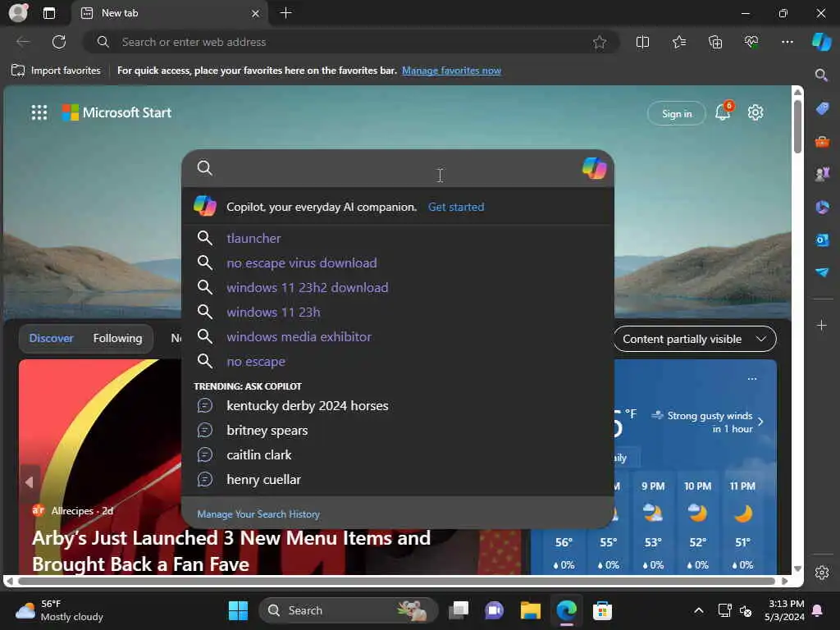This screenshot has width=840, height=630.
Task: Go to the previous news slide arrow
Action: tap(30, 482)
